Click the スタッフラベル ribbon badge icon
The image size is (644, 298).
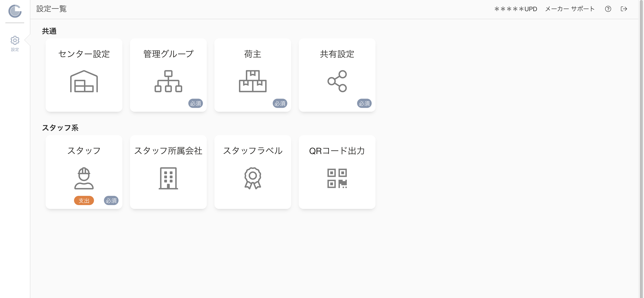click(x=253, y=178)
